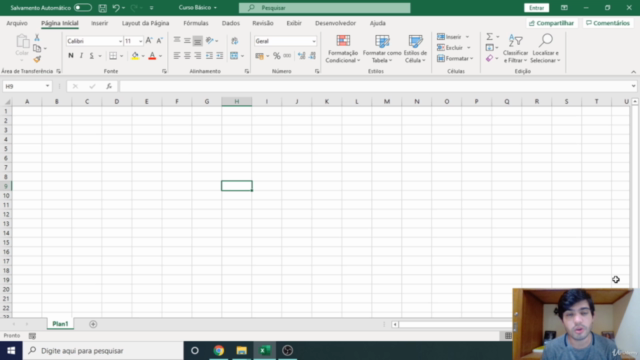This screenshot has width=640, height=360.
Task: Click the increase indent icon
Action: click(x=220, y=56)
